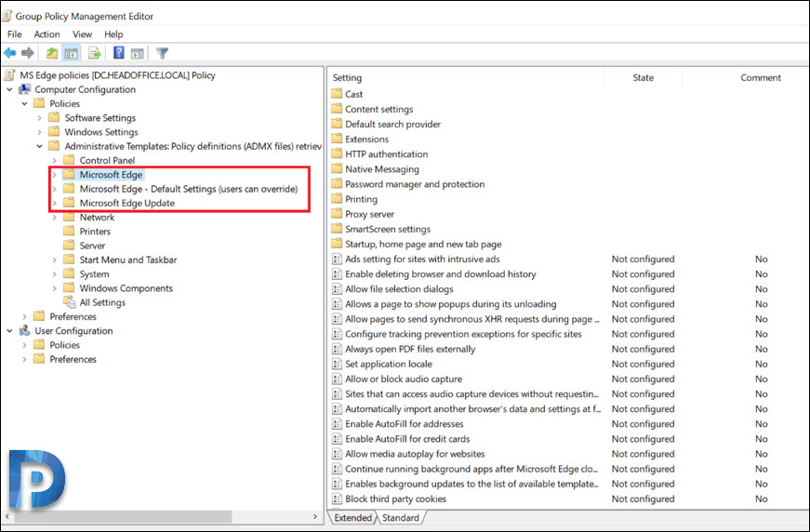This screenshot has height=532, width=810.
Task: Switch to the Extended tab
Action: (352, 517)
